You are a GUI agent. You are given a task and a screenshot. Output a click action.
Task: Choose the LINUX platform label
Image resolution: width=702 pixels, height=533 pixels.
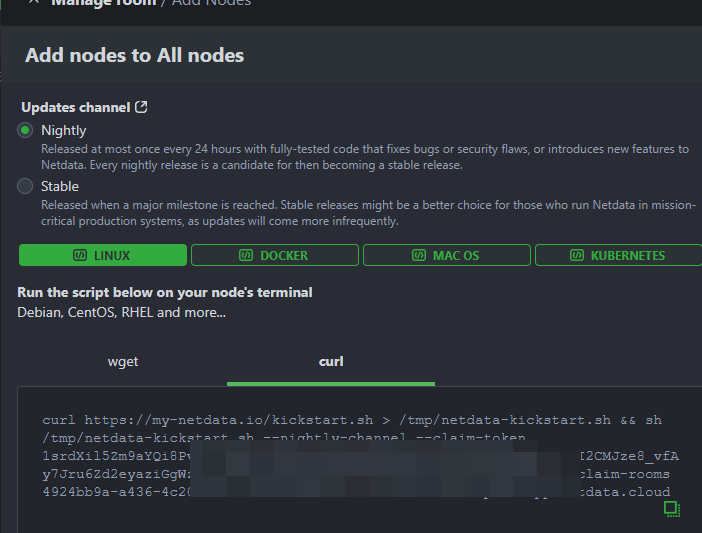(112, 256)
